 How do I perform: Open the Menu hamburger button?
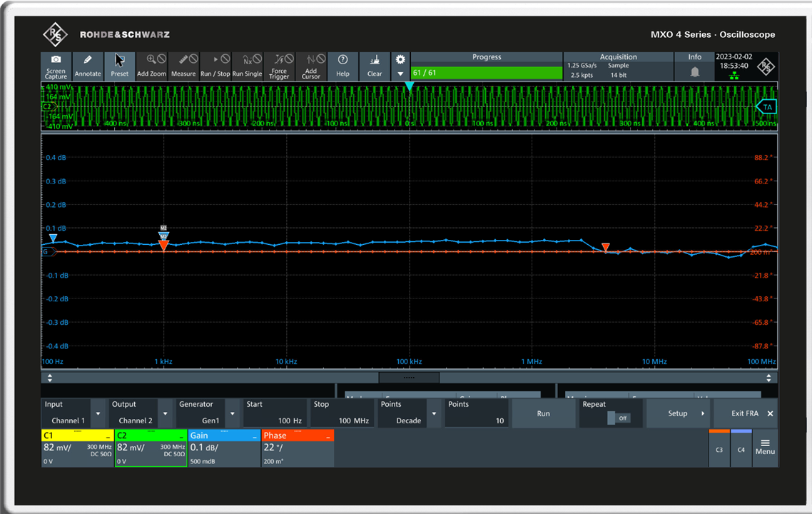(x=765, y=447)
